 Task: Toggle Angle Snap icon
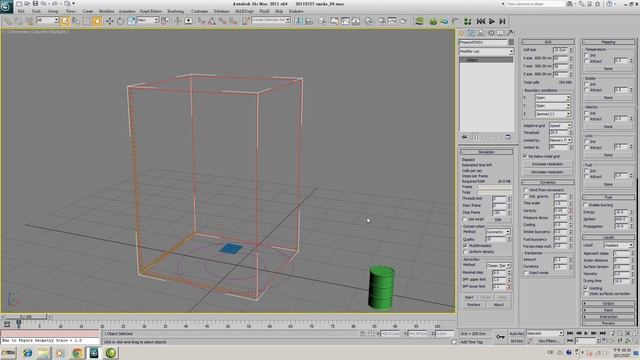211,21
